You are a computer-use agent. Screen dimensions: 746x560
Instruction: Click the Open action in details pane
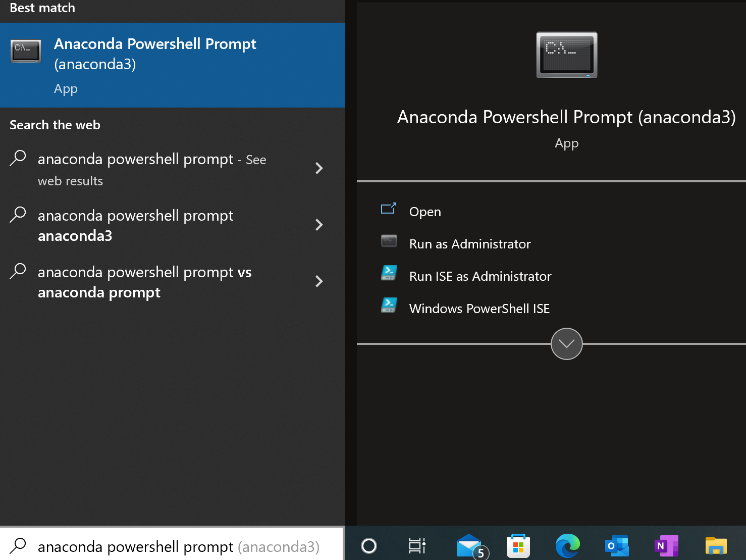tap(425, 212)
